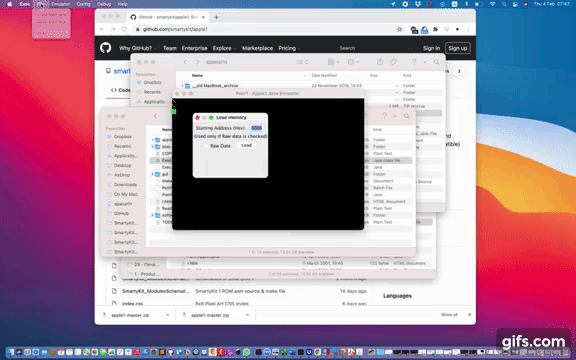
Task: Open a new Chrome tab
Action: pos(216,17)
